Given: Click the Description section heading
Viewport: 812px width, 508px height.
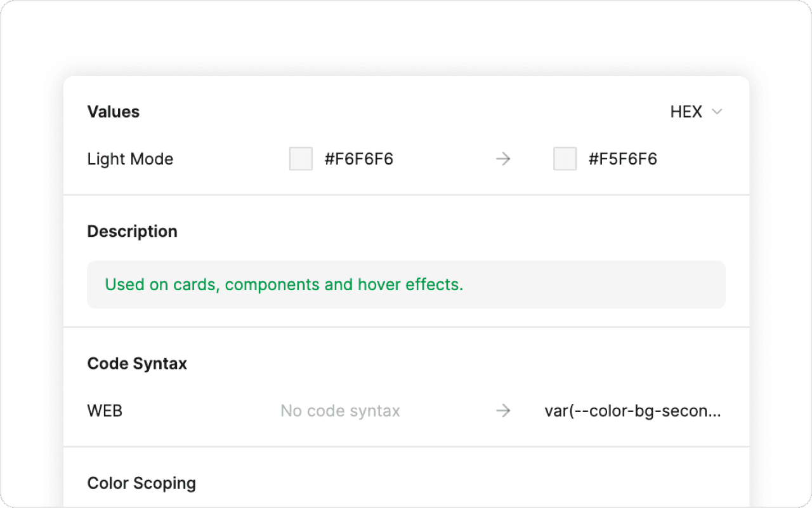Looking at the screenshot, I should (x=132, y=231).
